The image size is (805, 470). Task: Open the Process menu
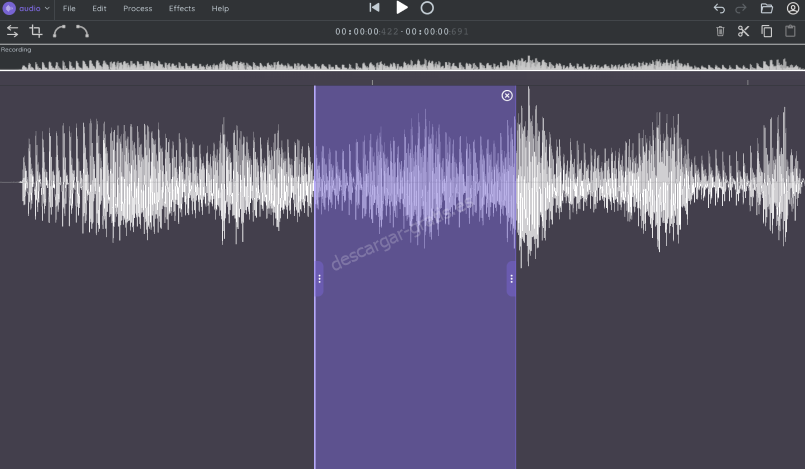coord(138,8)
